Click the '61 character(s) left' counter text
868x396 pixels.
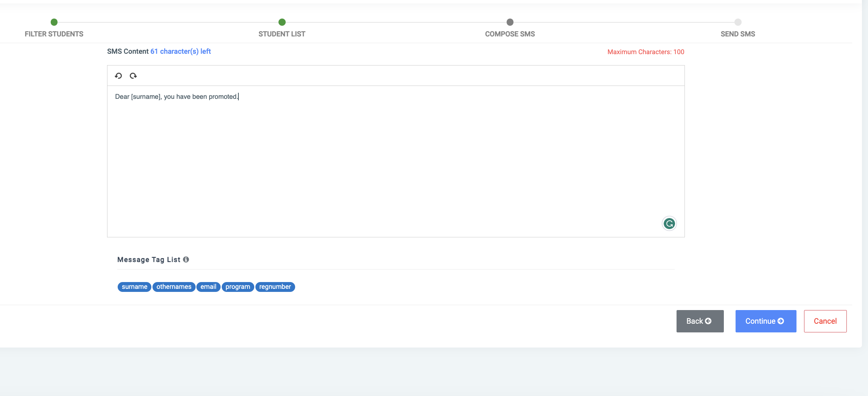[x=180, y=51]
